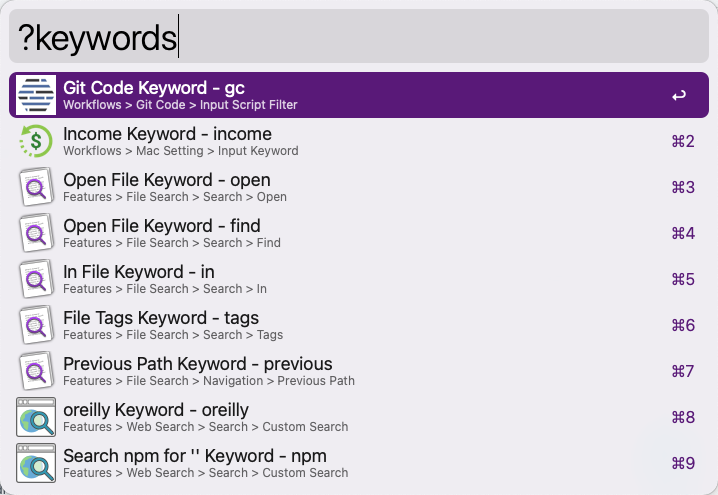Screen dimensions: 718x495
Task: Select the 'Open File Keyword - find' title
Action: pos(162,226)
